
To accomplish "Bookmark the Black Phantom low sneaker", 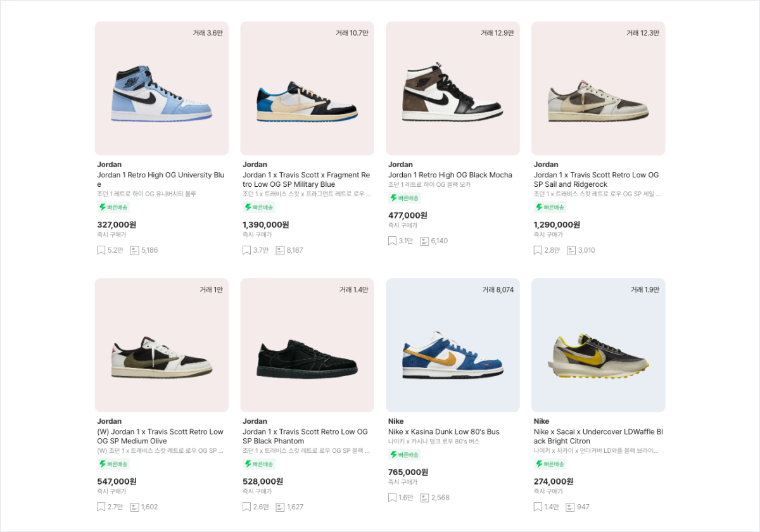I will pos(247,507).
